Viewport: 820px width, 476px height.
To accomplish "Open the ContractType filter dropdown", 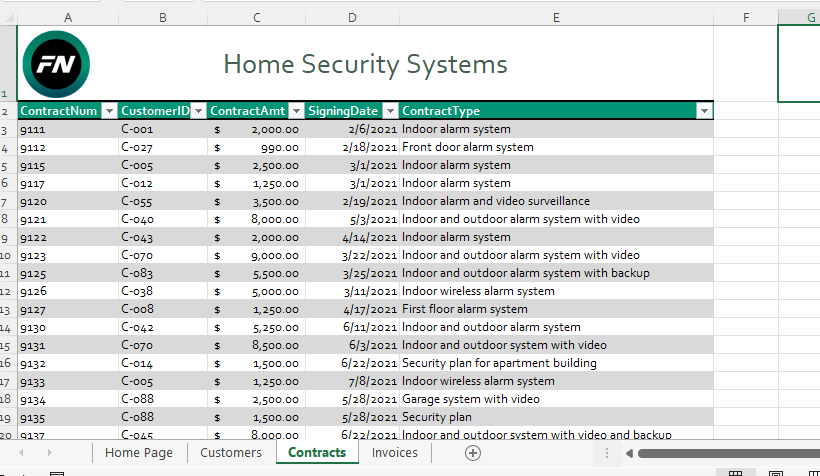I will pyautogui.click(x=704, y=111).
